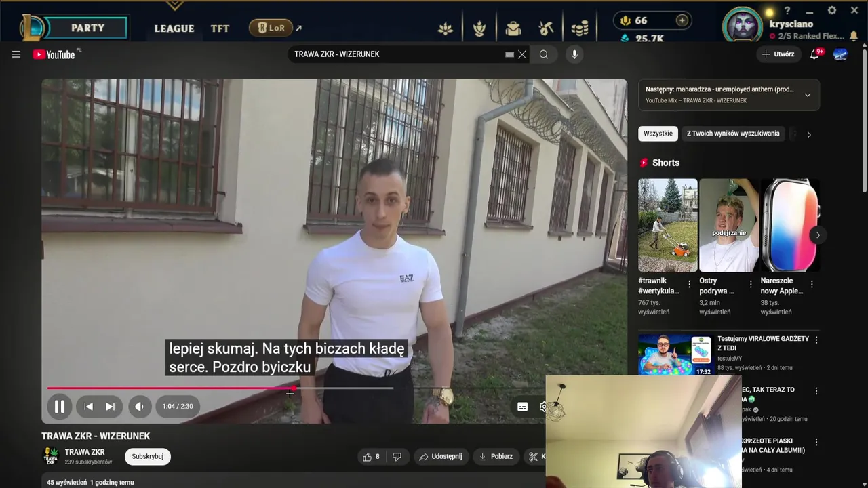Open the clip scissors button
The image size is (868, 488).
point(535,457)
